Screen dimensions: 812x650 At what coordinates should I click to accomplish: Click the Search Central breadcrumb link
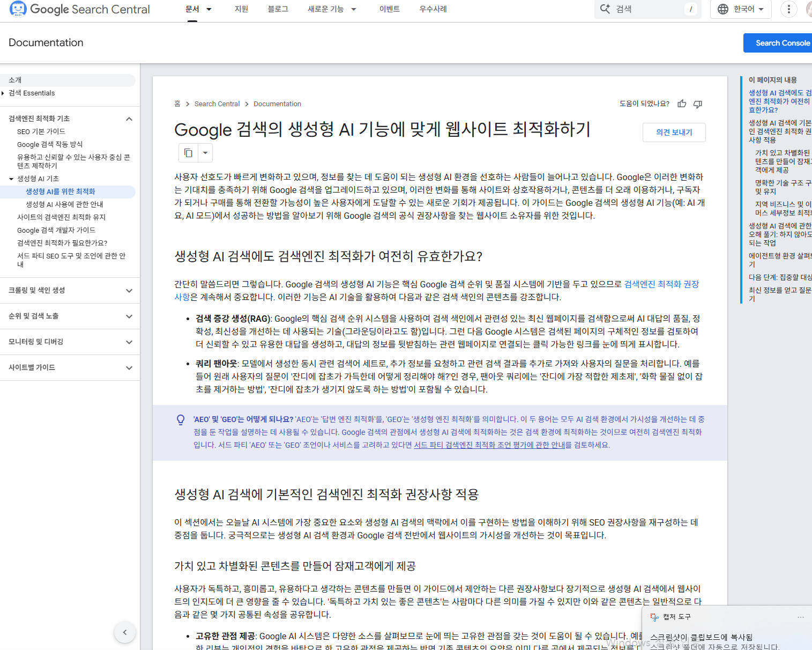tap(217, 104)
